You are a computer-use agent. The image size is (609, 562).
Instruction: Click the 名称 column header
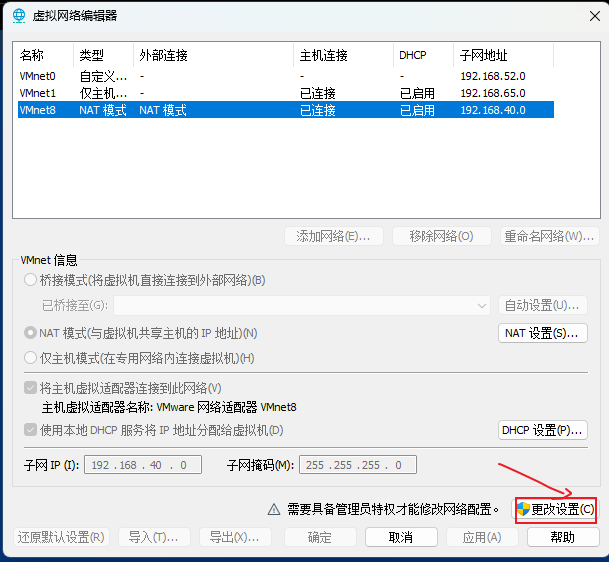pos(45,55)
